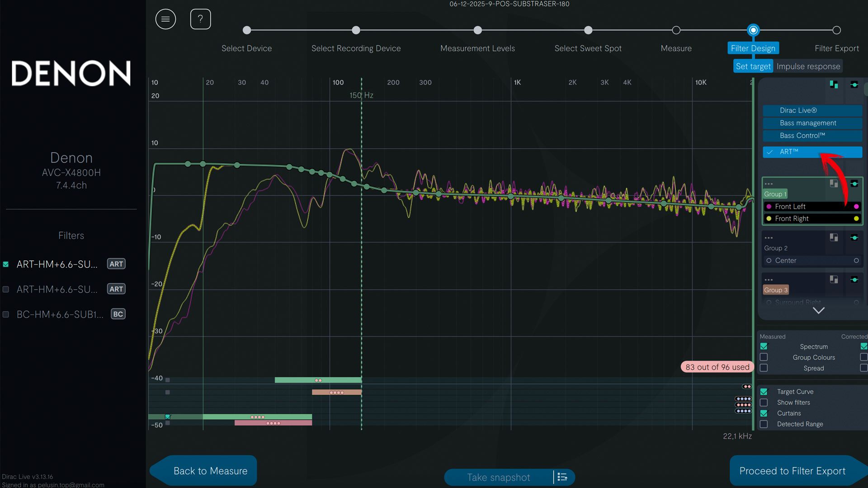The width and height of the screenshot is (868, 488).
Task: Check the second ART-HM+6.6 filter
Action: click(6, 290)
